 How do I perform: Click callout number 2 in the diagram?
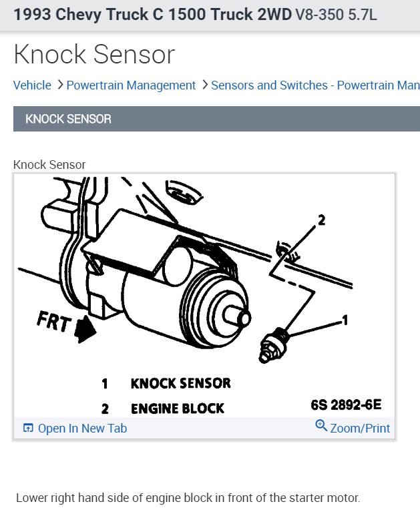tap(321, 220)
